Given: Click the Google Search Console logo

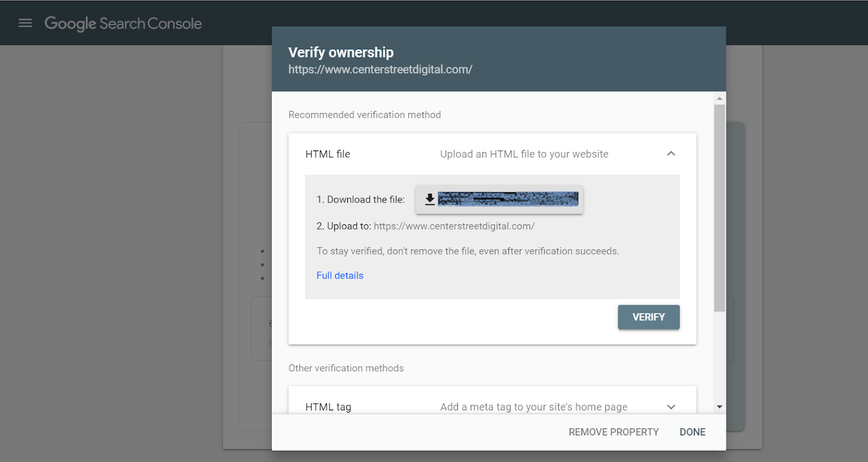Looking at the screenshot, I should 123,23.
